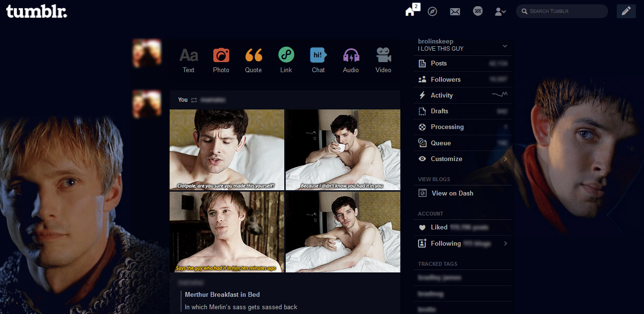
Task: Open the "Clotpole, are you sure" image
Action: (x=227, y=150)
